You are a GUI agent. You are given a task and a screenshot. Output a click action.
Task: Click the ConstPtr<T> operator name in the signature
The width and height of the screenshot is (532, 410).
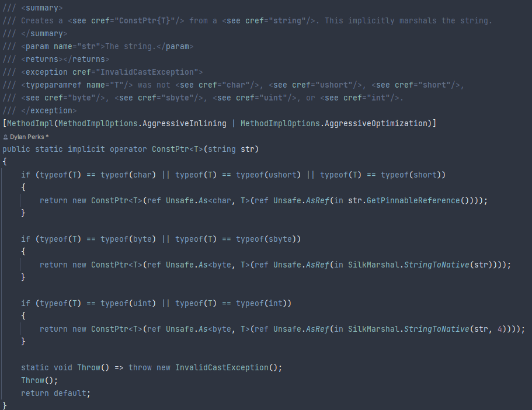[178, 150]
